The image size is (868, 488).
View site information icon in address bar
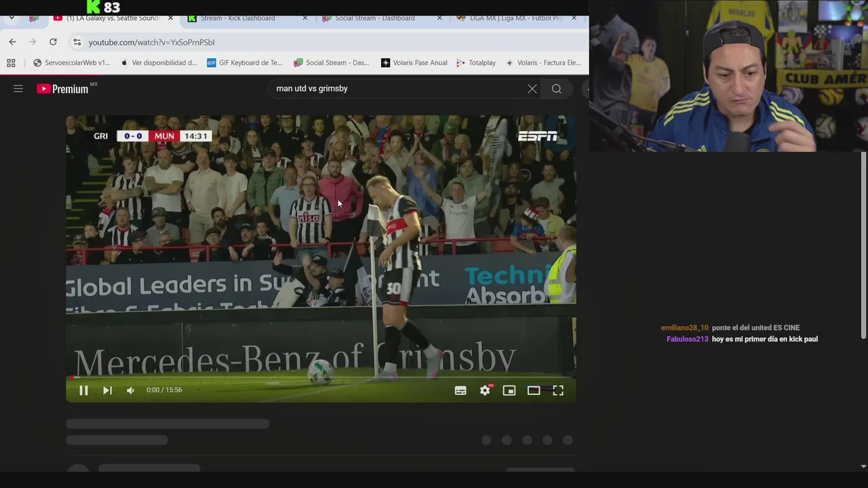(x=77, y=42)
